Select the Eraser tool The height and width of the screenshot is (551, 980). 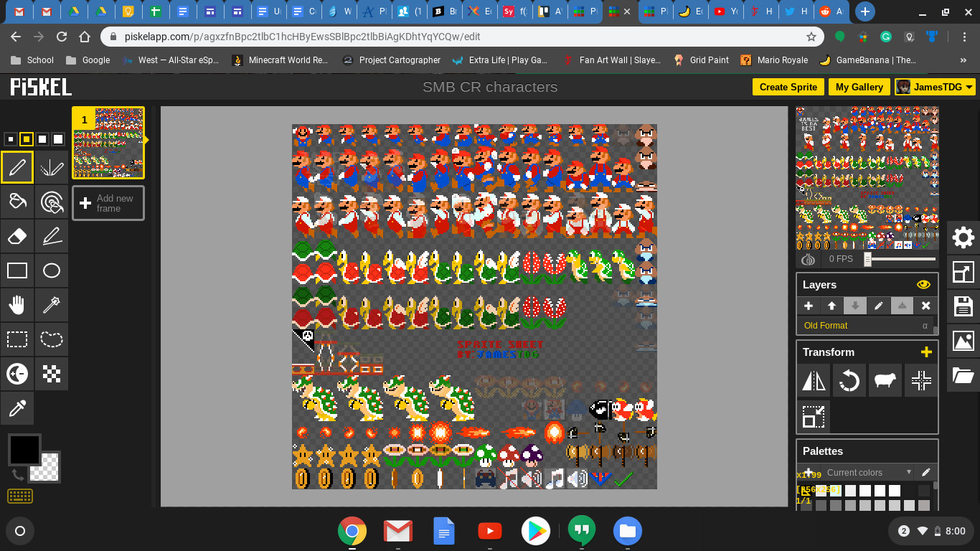tap(17, 236)
